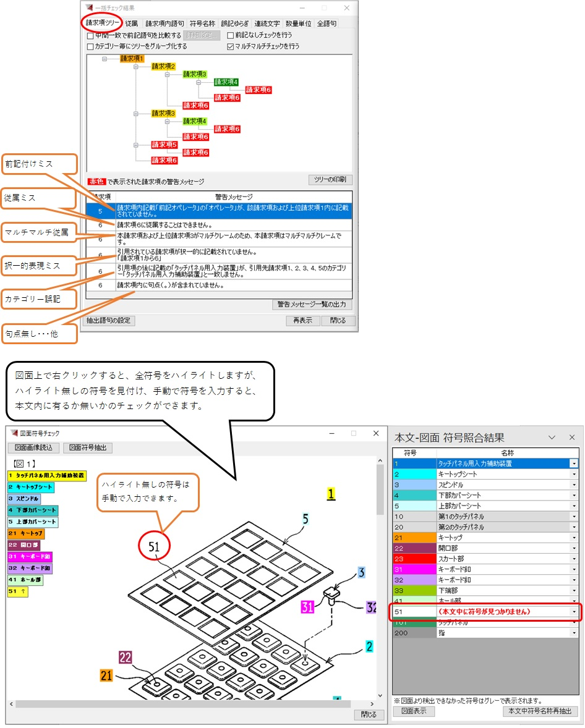The image size is (585, 728).
Task: Click 図面符号抽出 button
Action: (88, 447)
